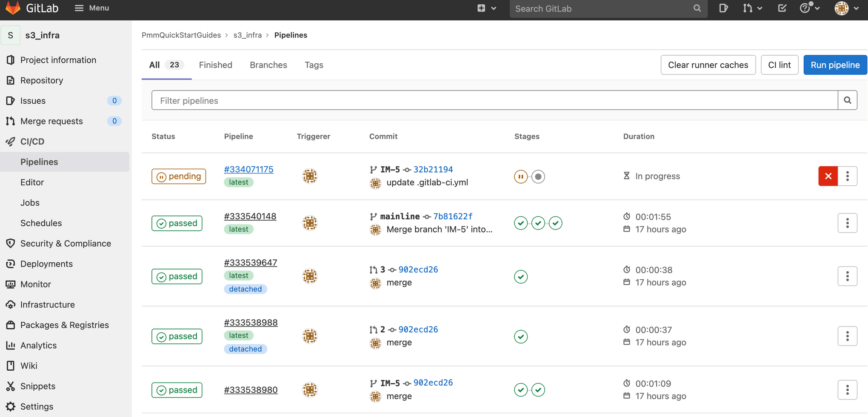Open the Monitor section icon
Image resolution: width=868 pixels, height=417 pixels.
tap(10, 284)
